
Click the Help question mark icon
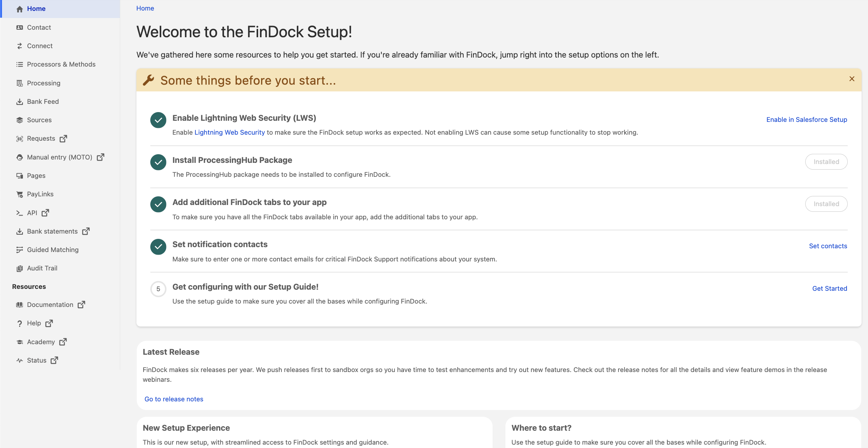pos(20,323)
